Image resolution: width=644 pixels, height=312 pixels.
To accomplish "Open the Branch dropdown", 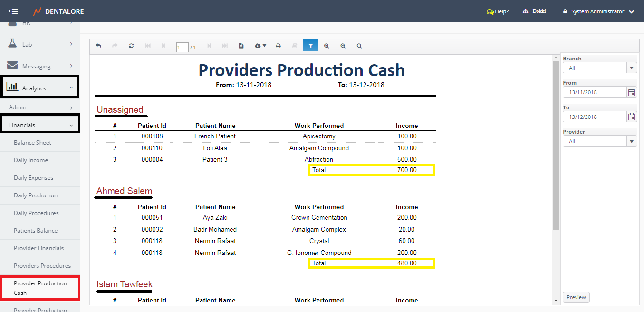I will tap(632, 68).
